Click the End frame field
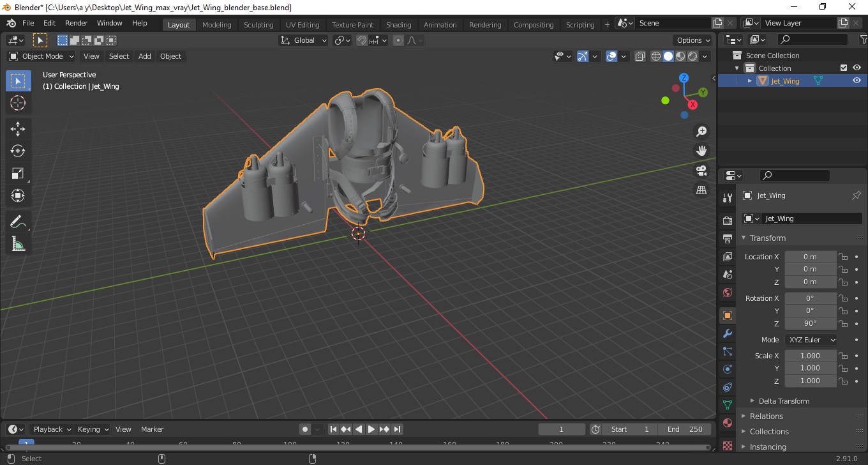 click(x=685, y=429)
